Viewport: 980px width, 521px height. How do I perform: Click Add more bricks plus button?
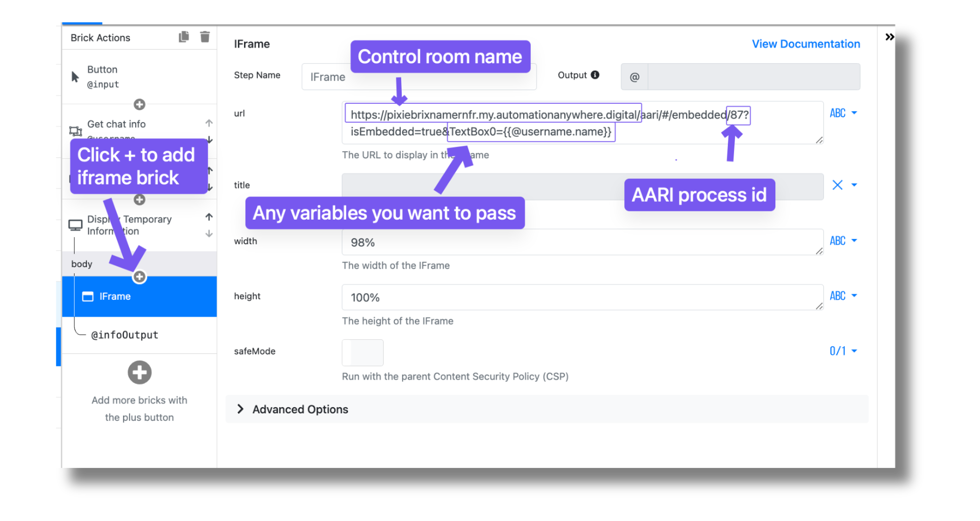pyautogui.click(x=139, y=372)
